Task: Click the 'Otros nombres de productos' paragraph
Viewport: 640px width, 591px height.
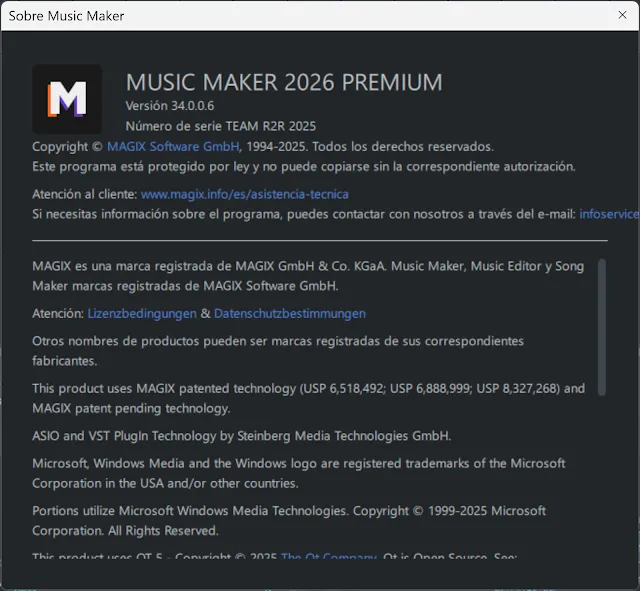Action: [x=278, y=351]
